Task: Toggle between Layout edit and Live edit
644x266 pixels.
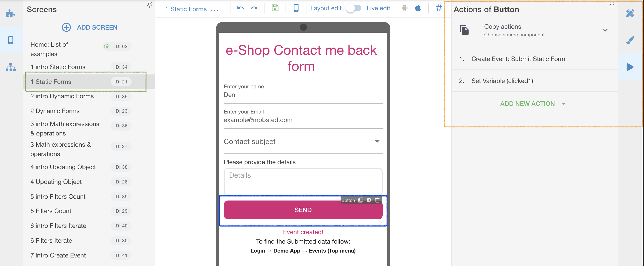Action: coord(354,8)
